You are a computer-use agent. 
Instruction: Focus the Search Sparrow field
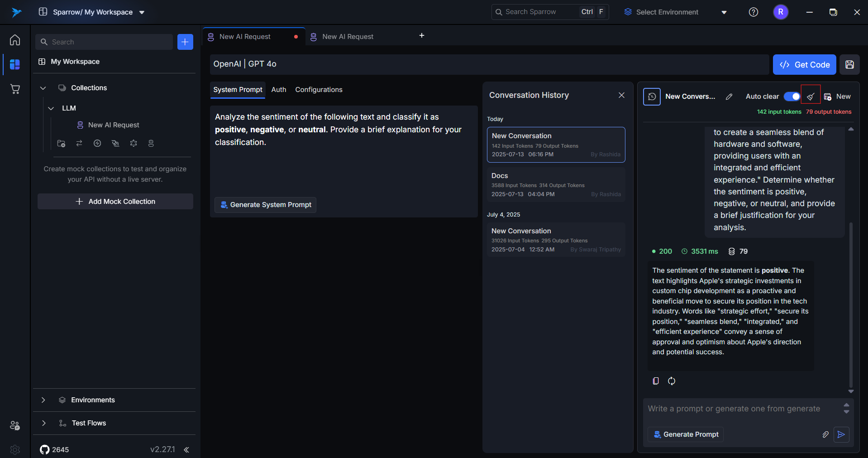pyautogui.click(x=550, y=12)
